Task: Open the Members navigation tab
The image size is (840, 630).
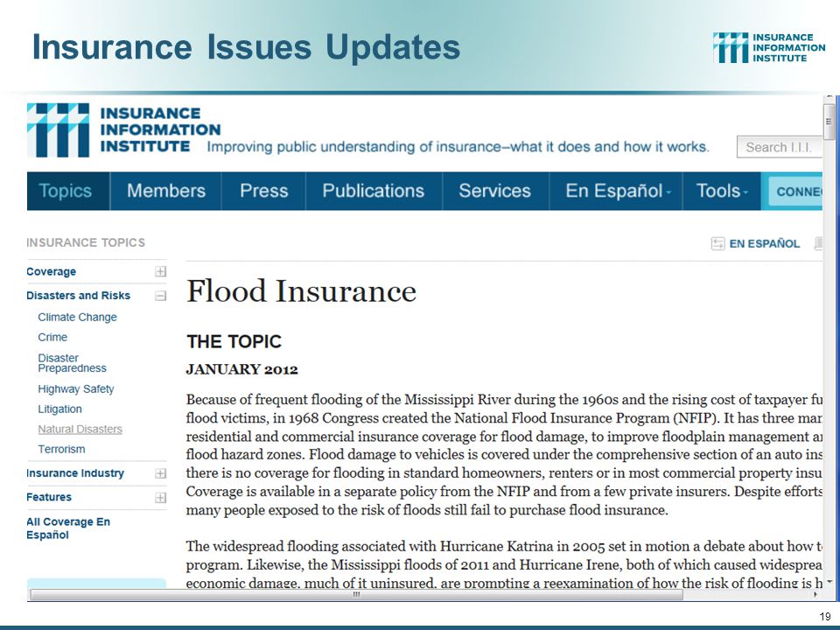Action: (x=166, y=191)
